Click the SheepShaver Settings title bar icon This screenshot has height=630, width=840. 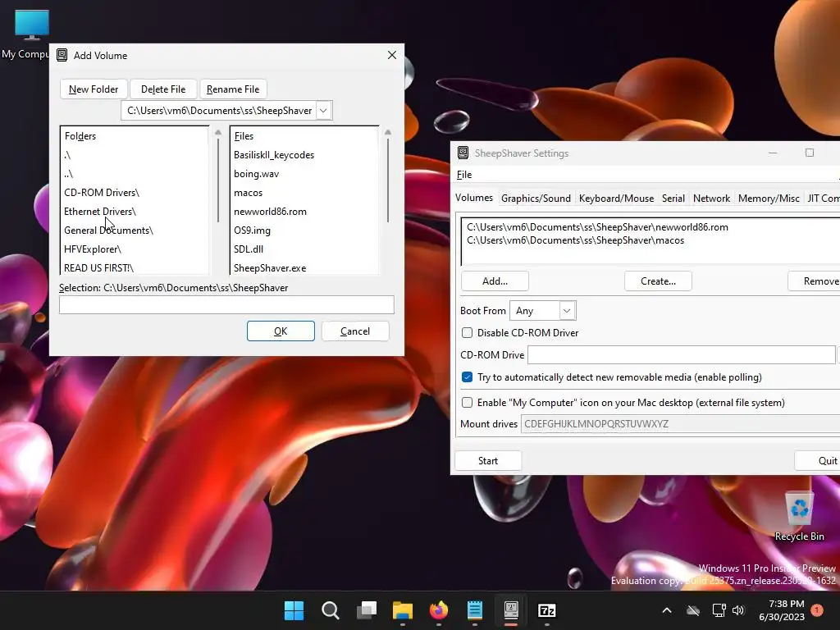(463, 153)
